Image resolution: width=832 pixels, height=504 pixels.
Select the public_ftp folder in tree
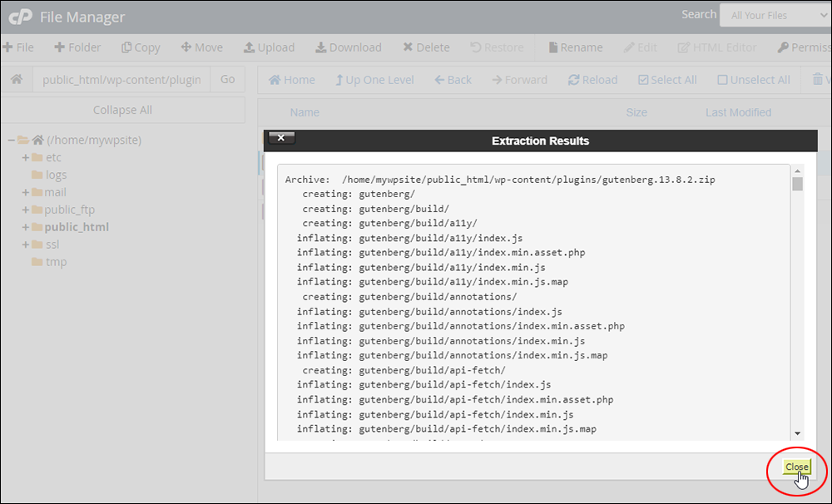(70, 210)
